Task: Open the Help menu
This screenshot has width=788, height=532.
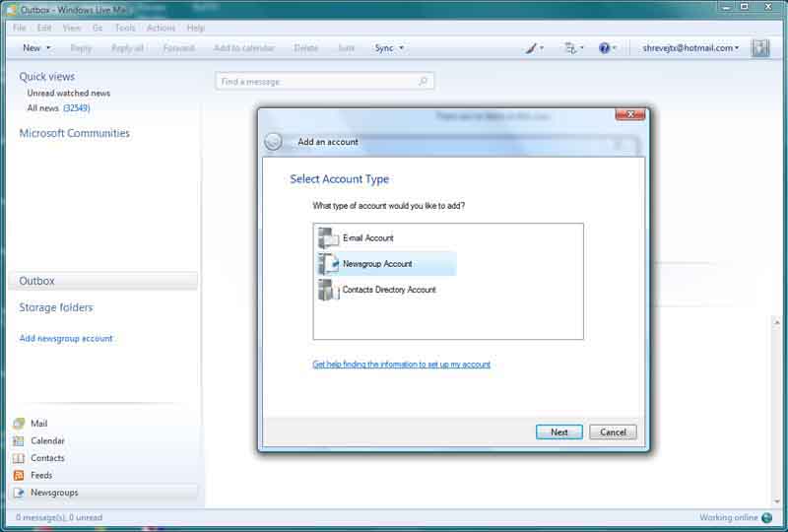Action: (x=195, y=28)
